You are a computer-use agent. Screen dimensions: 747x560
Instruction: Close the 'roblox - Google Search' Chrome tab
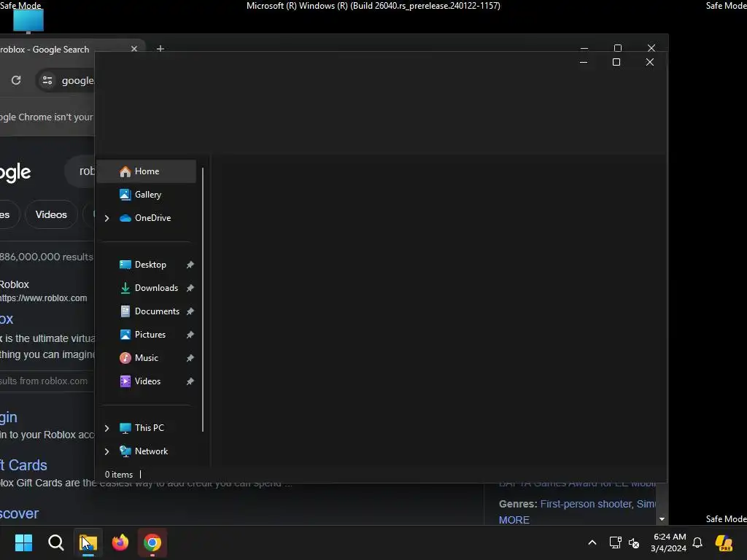click(x=134, y=49)
